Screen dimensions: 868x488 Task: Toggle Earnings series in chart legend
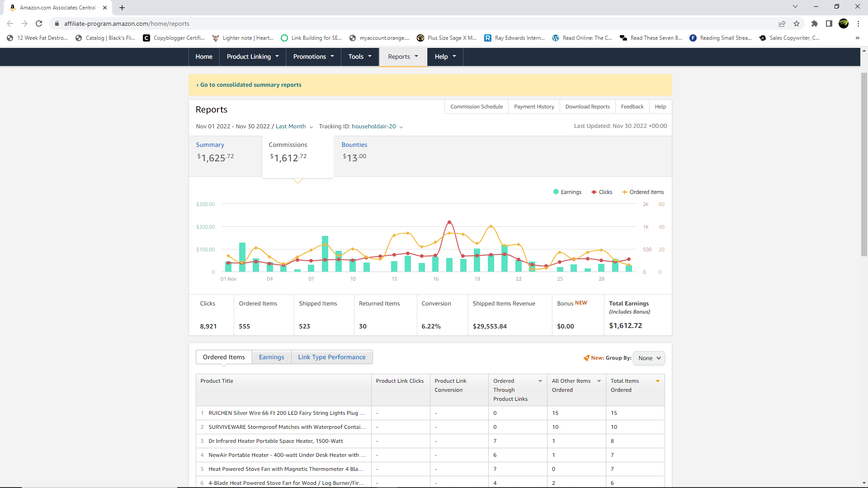pyautogui.click(x=567, y=192)
